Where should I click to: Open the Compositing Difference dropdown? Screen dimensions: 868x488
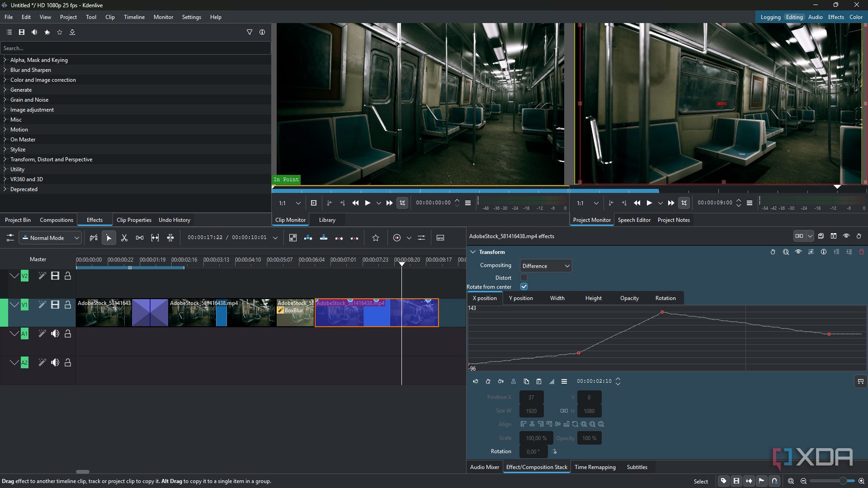click(x=546, y=266)
